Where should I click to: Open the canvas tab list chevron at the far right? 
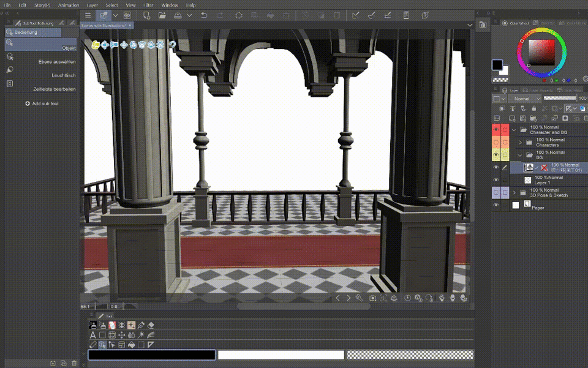470,26
